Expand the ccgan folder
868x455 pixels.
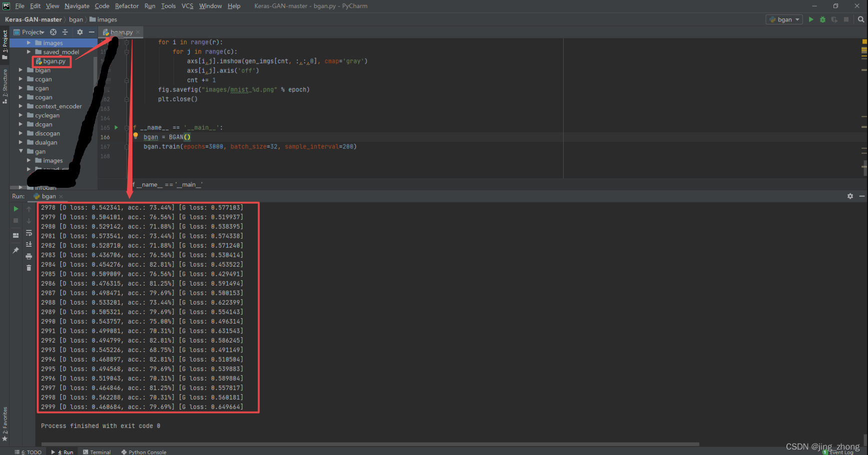pyautogui.click(x=20, y=79)
